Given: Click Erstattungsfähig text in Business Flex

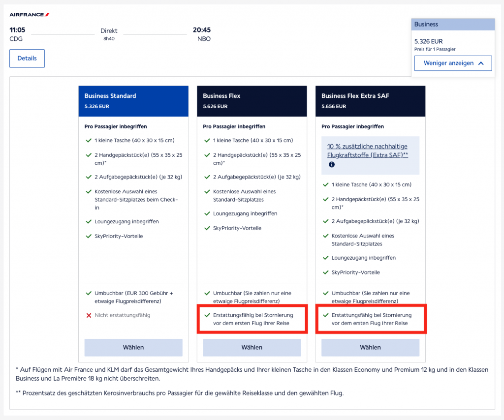Looking at the screenshot, I should pyautogui.click(x=253, y=319).
